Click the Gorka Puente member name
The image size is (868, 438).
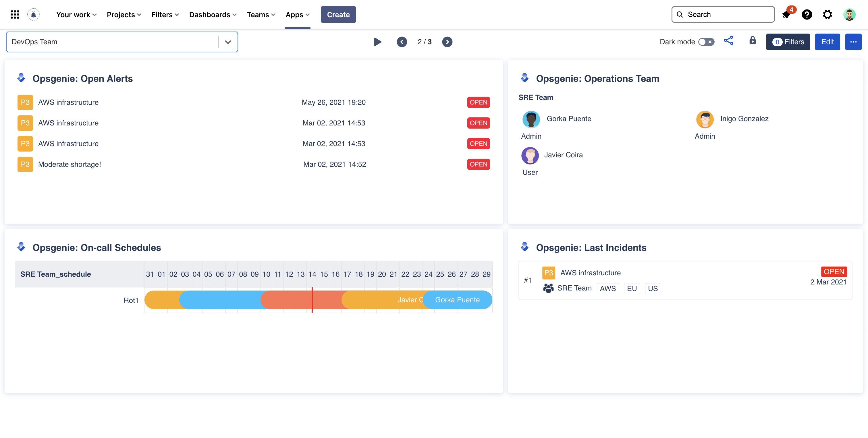(x=569, y=119)
